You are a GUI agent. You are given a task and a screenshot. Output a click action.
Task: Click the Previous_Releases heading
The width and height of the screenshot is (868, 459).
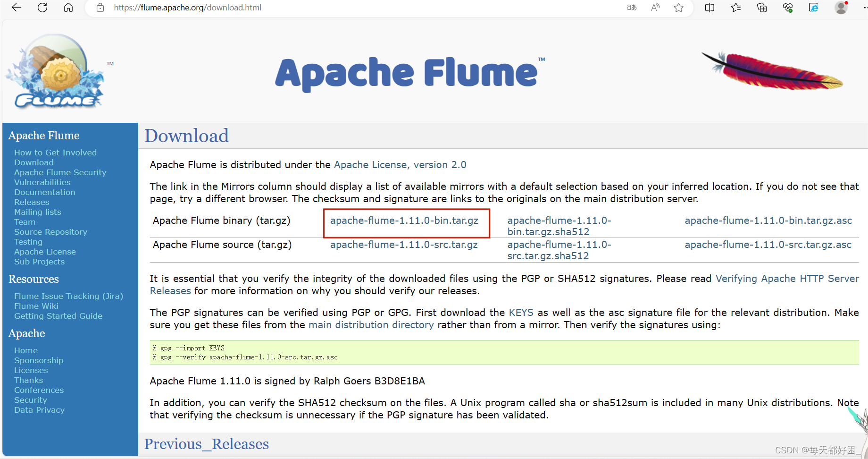(x=207, y=444)
